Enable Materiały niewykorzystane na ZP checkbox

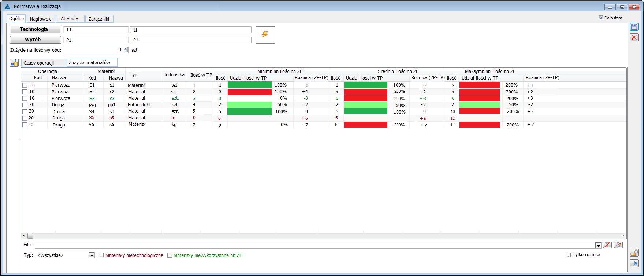pos(170,255)
